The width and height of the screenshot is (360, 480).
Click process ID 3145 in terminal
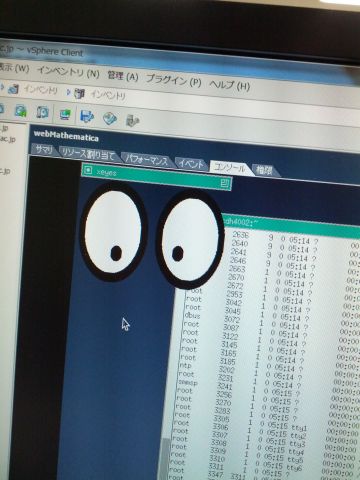point(229,345)
